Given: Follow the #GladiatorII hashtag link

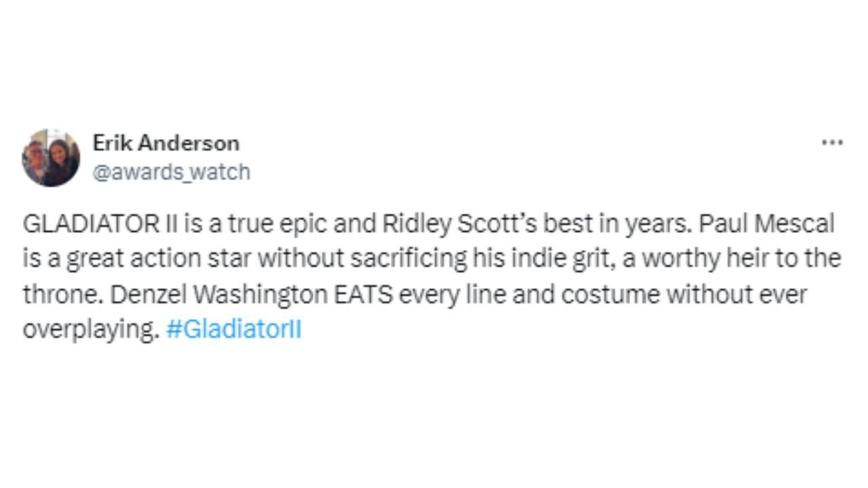Looking at the screenshot, I should tap(233, 330).
